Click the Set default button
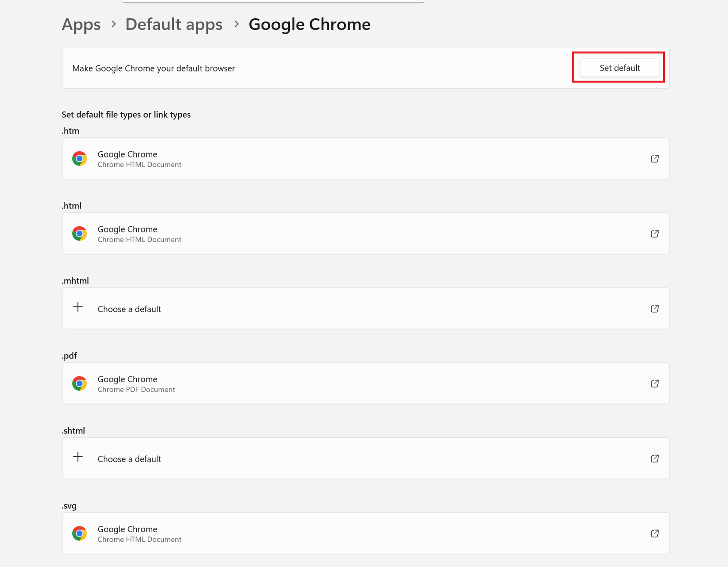This screenshot has height=567, width=728. tap(619, 68)
